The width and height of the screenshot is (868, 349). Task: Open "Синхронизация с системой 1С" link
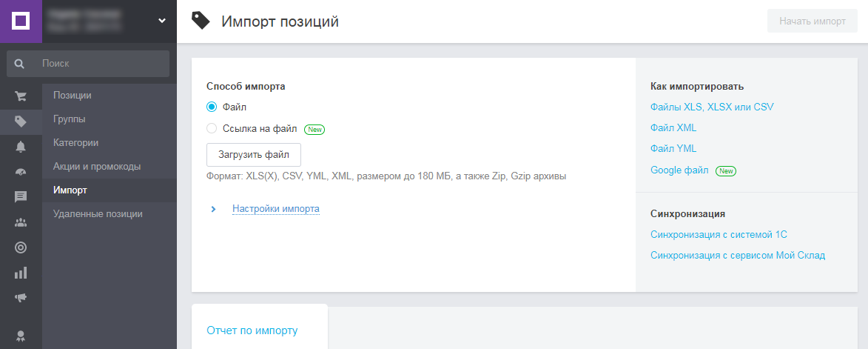[719, 235]
